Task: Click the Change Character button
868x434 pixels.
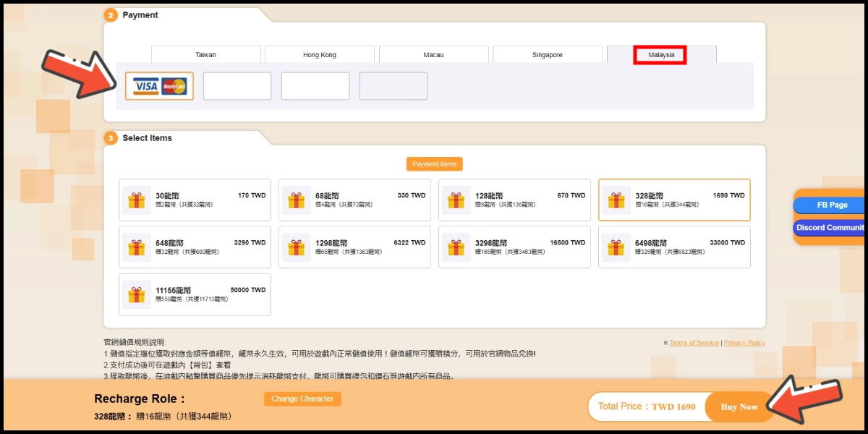Action: pos(302,399)
